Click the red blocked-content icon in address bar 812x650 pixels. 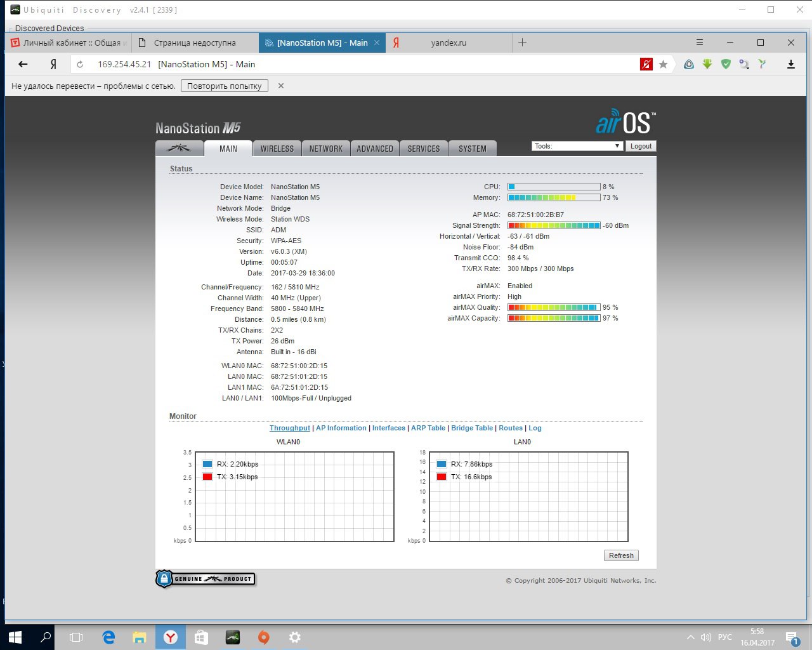point(646,64)
